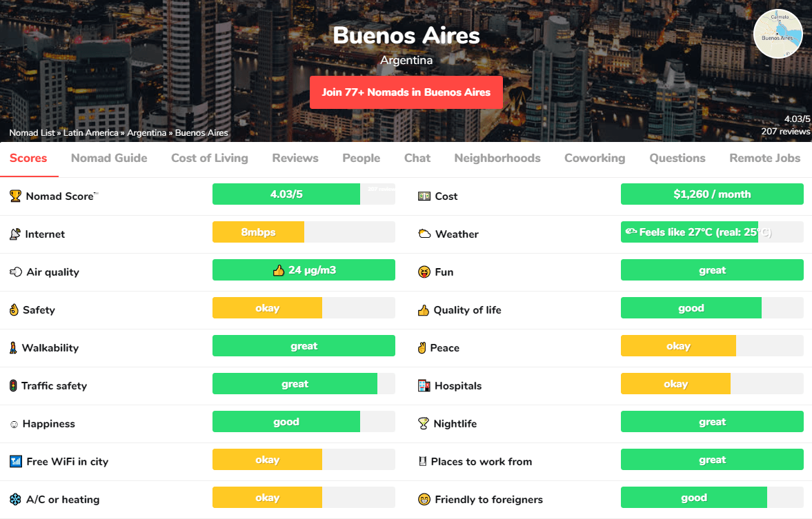Open the Nomad Guide tab
This screenshot has height=519, width=812.
[109, 158]
